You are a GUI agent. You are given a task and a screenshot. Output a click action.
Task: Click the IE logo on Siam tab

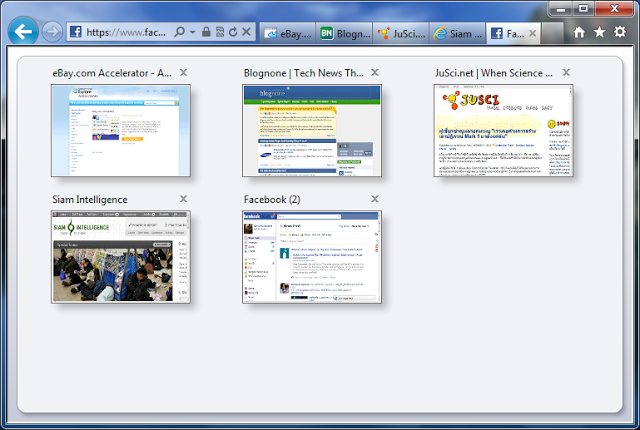click(x=440, y=33)
